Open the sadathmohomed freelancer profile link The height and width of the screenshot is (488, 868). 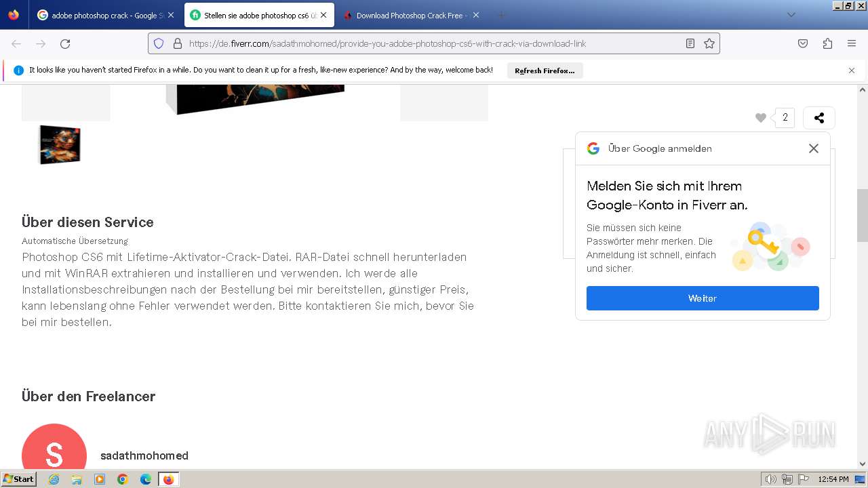(144, 455)
